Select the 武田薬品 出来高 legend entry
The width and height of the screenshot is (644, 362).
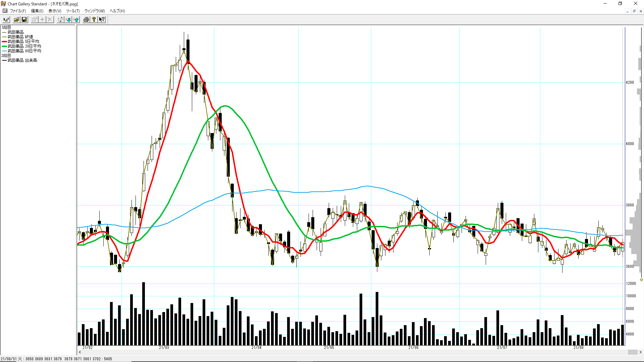pos(22,60)
